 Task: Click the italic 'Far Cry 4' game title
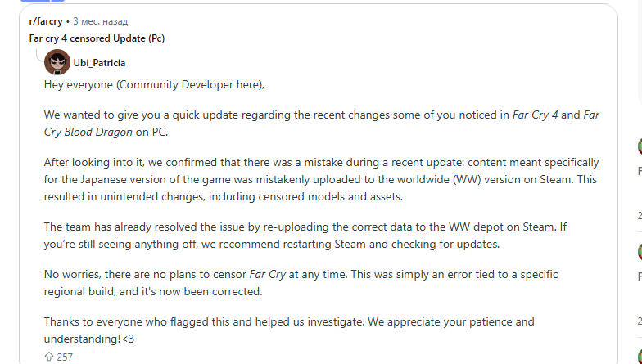click(x=535, y=115)
